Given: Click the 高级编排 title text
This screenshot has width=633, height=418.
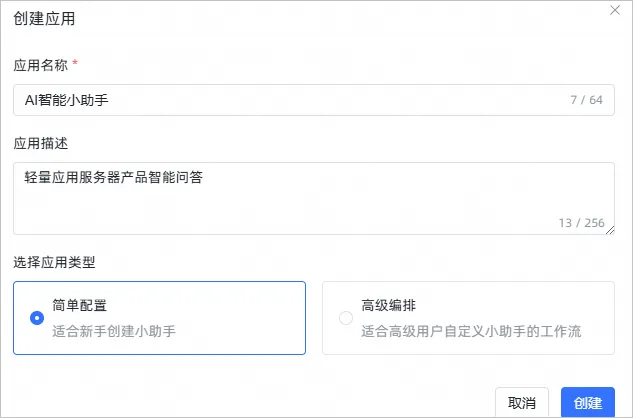Looking at the screenshot, I should coord(390,307).
